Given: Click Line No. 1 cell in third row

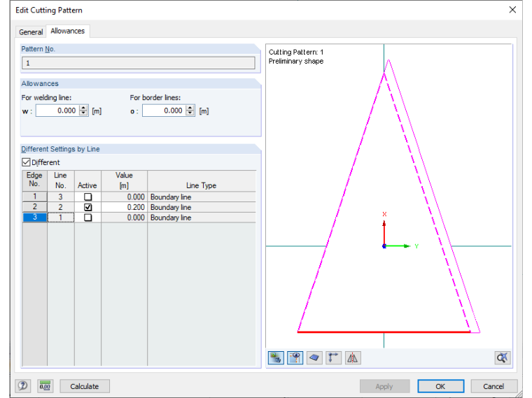Looking at the screenshot, I should coord(60,218).
